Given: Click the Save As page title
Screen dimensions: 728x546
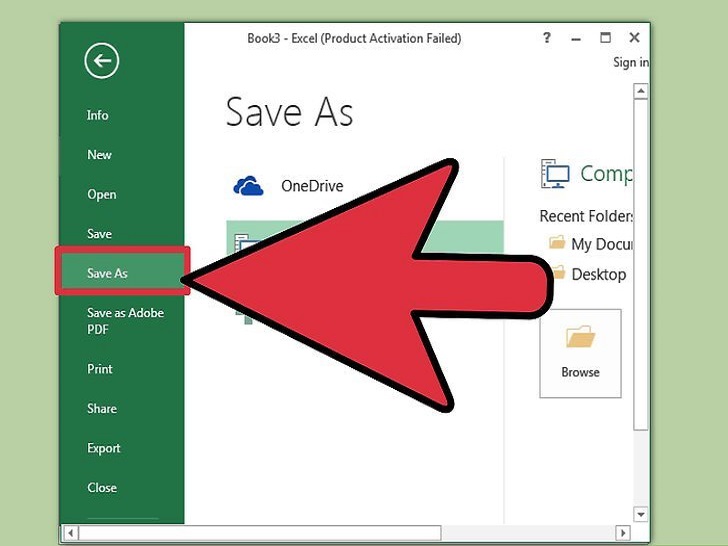Looking at the screenshot, I should pyautogui.click(x=289, y=112).
